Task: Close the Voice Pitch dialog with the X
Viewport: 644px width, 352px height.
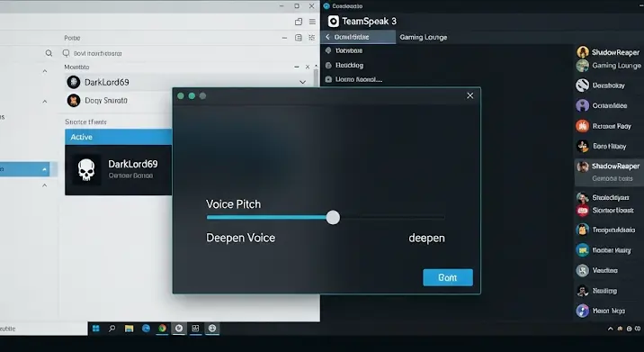Action: click(x=470, y=95)
